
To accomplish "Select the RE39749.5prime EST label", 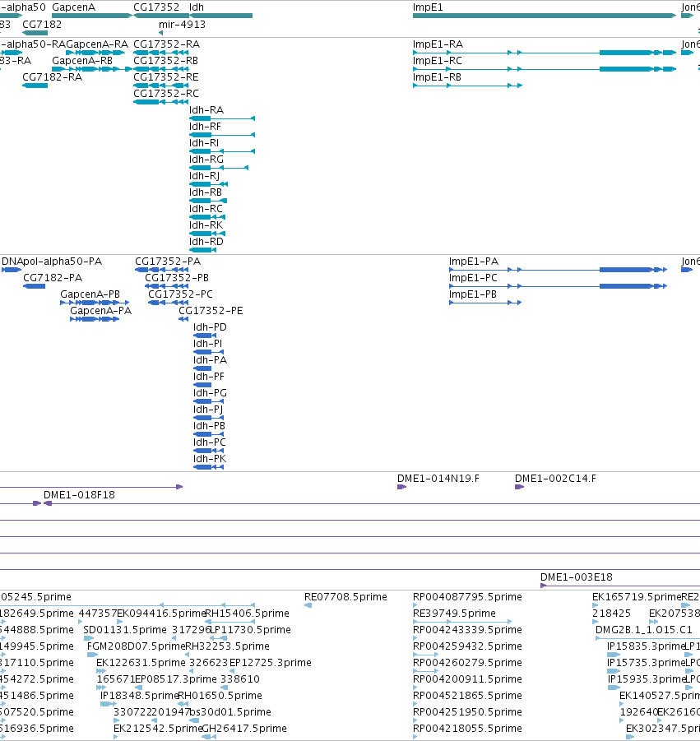I will [x=455, y=614].
